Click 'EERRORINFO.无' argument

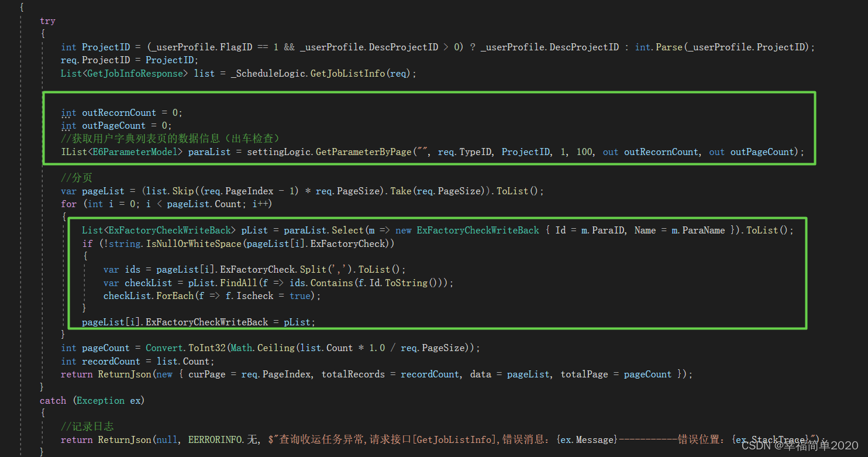(222, 440)
